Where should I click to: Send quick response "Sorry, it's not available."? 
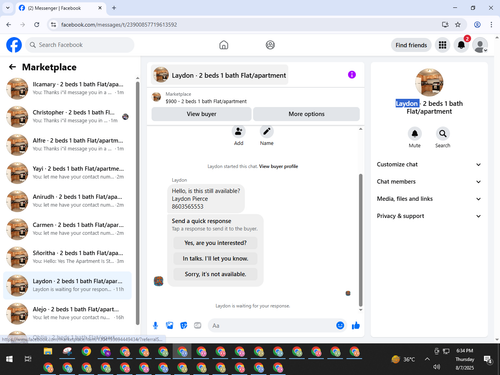tap(215, 274)
